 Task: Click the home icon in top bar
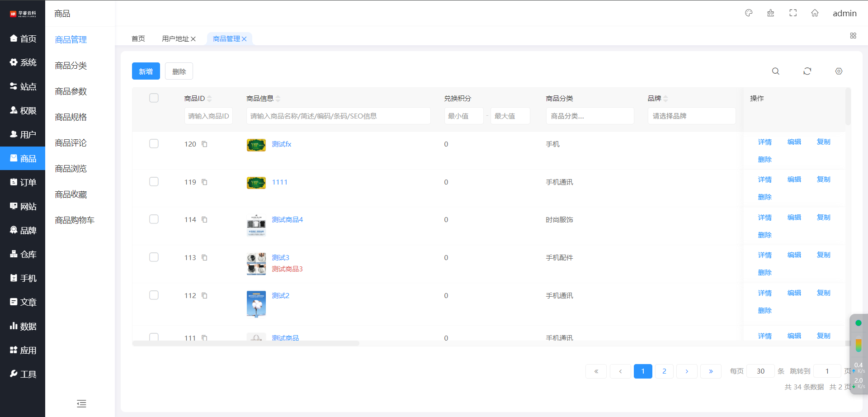(x=815, y=13)
